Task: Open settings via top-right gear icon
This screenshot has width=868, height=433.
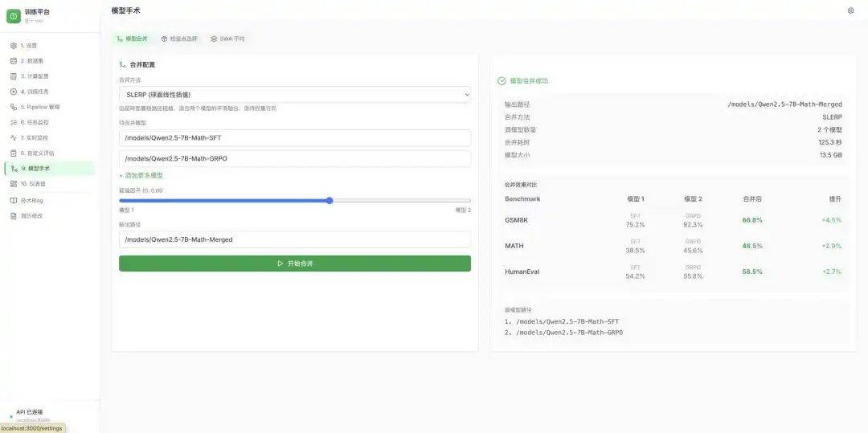Action: tap(851, 10)
